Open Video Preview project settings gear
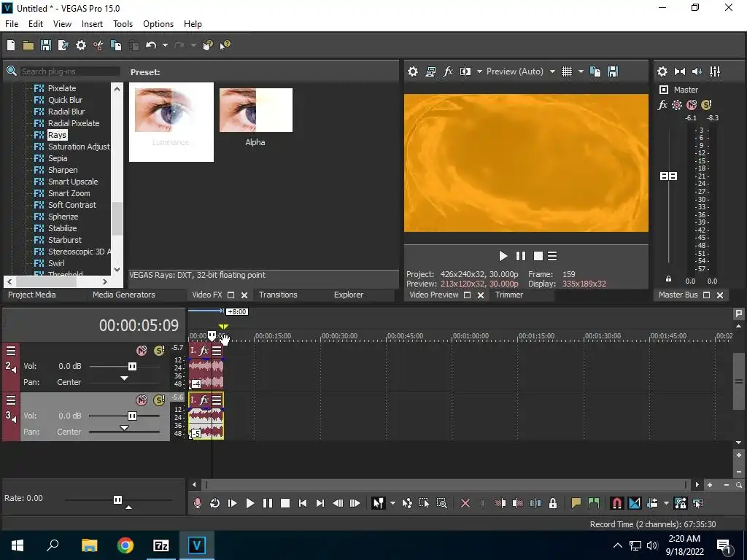The width and height of the screenshot is (747, 560). point(413,71)
